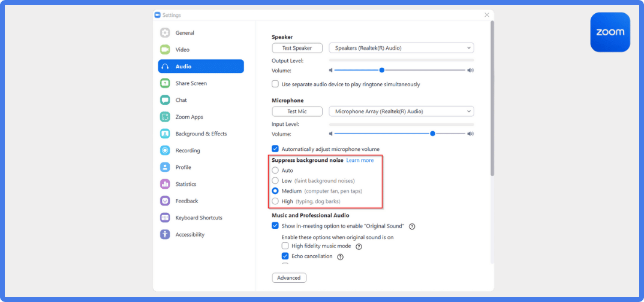Click the General gear icon in sidebar
This screenshot has height=302, width=644.
pyautogui.click(x=165, y=33)
